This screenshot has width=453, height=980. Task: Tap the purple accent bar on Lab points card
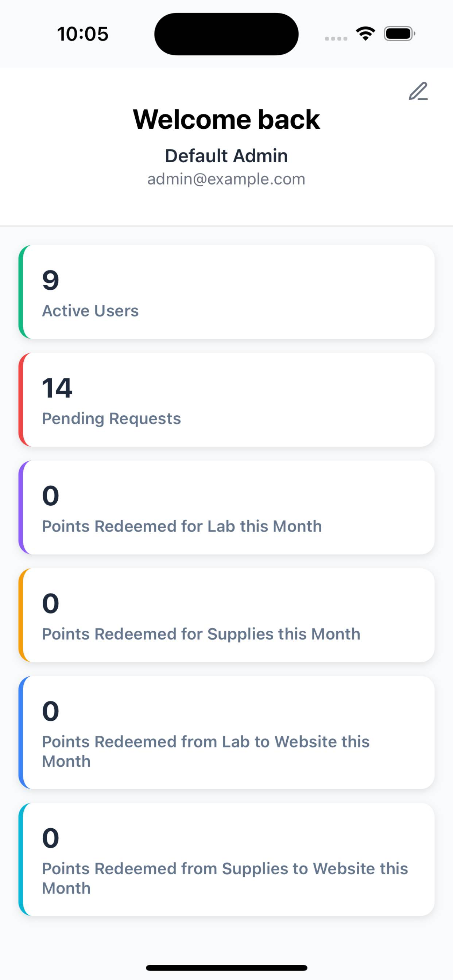21,507
